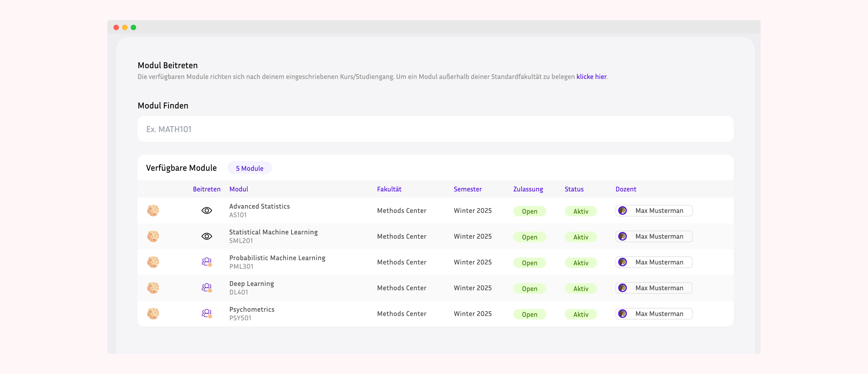Click the cookie icon beside Deep Learning
Image resolution: width=868 pixels, height=374 pixels.
click(153, 288)
